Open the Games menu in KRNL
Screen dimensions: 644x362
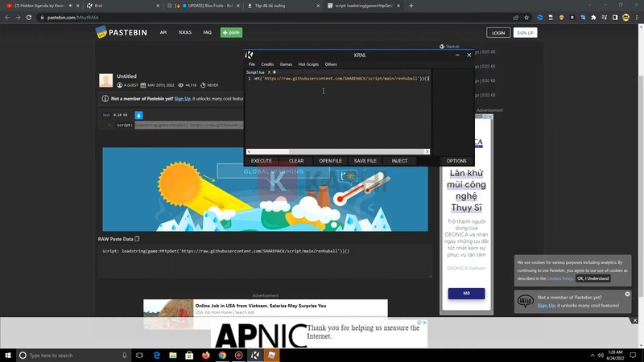[x=286, y=64]
